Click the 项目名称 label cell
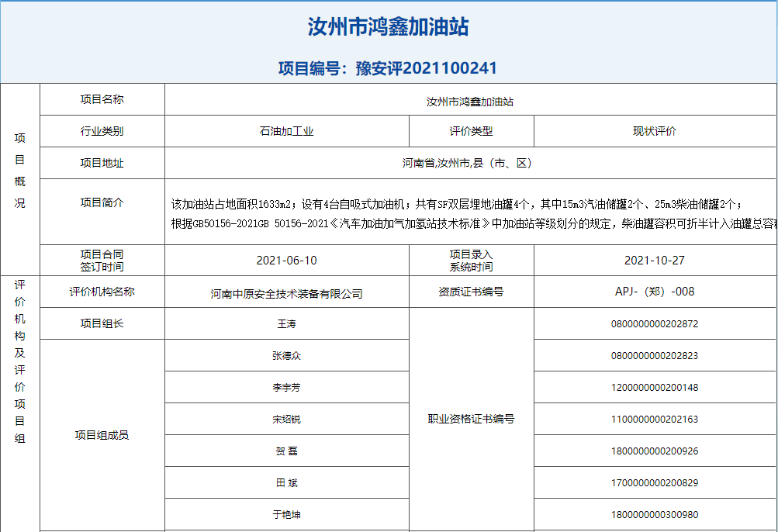 [x=102, y=99]
